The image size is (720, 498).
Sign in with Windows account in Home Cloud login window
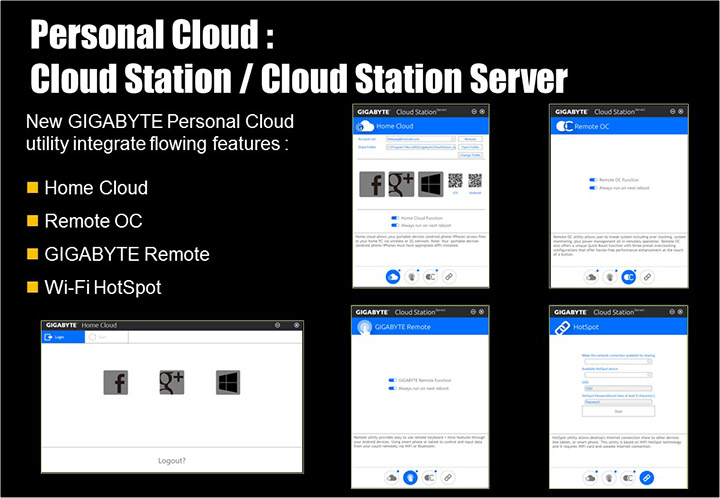pyautogui.click(x=228, y=382)
